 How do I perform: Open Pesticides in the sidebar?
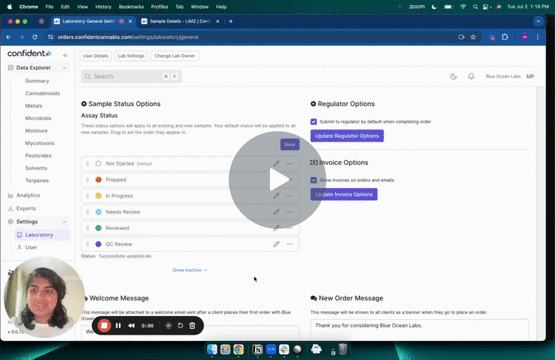(x=38, y=156)
